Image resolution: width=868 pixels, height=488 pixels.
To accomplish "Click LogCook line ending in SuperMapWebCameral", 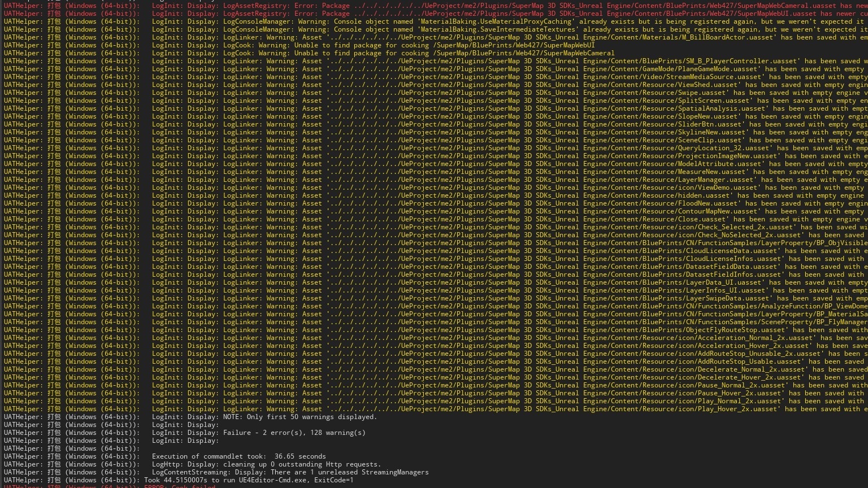I will 309,53.
